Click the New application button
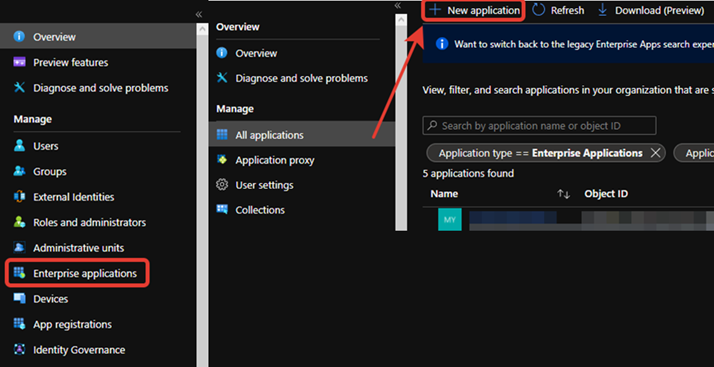The width and height of the screenshot is (714, 367). (474, 10)
